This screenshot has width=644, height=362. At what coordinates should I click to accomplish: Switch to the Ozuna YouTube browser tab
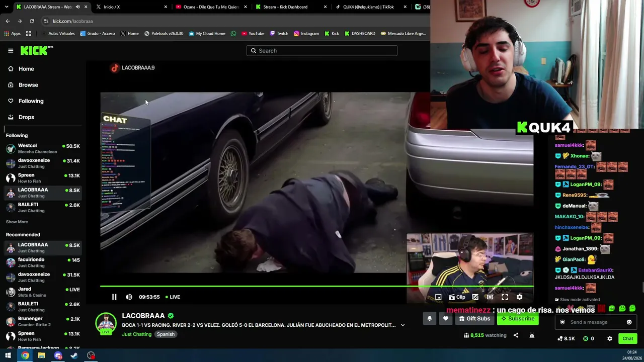[211, 7]
